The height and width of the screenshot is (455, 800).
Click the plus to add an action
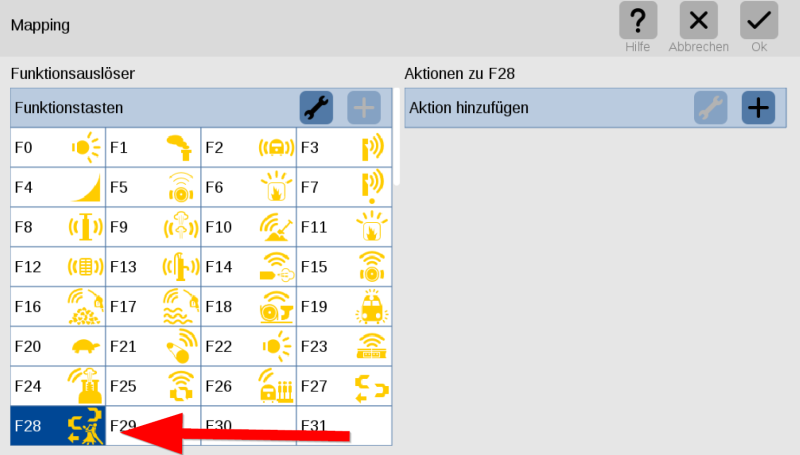pyautogui.click(x=758, y=108)
